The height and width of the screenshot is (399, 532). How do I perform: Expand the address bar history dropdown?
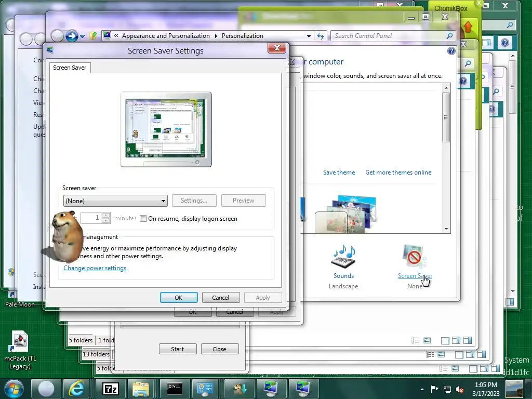(x=309, y=36)
